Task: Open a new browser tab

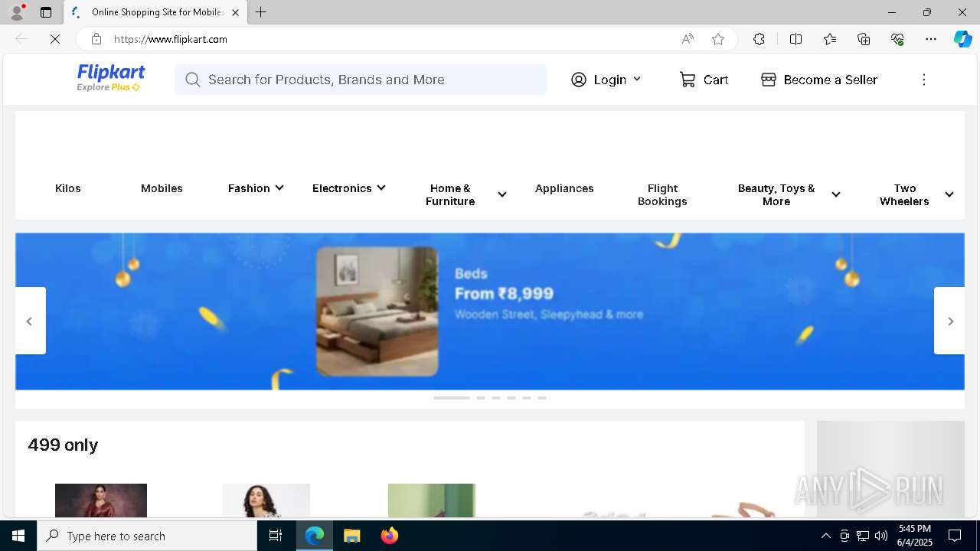Action: (261, 12)
